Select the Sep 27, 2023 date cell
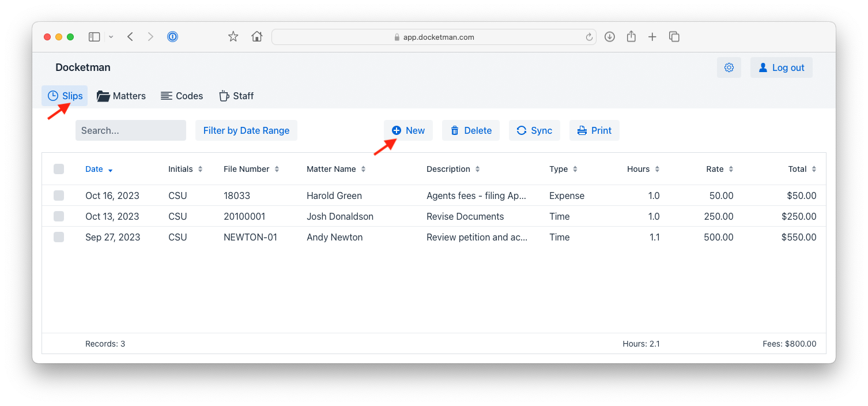This screenshot has width=868, height=406. (x=113, y=237)
